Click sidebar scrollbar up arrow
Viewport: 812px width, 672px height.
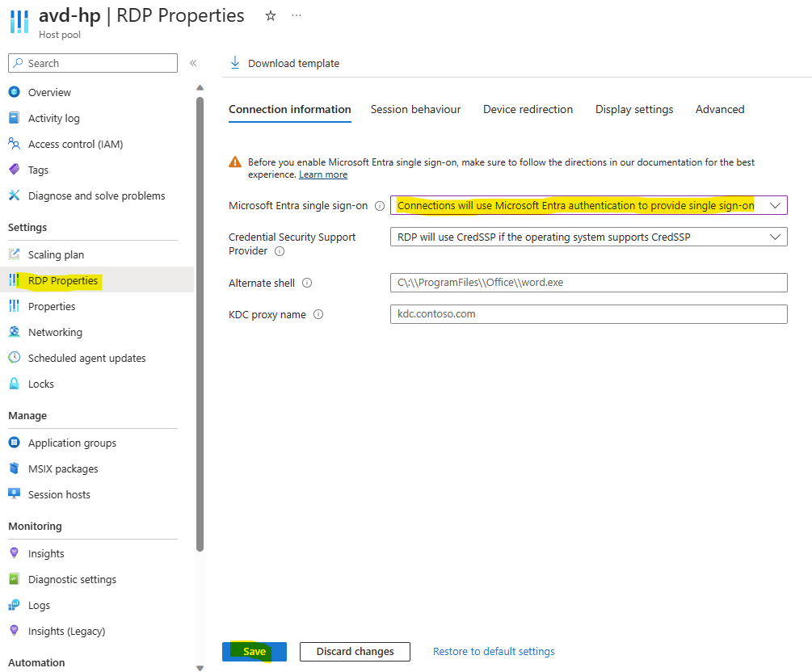[200, 87]
